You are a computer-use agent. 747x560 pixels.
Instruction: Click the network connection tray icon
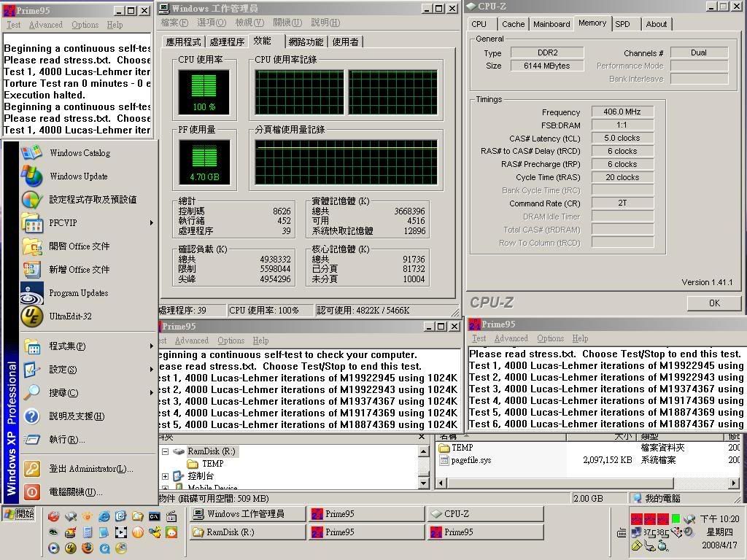(636, 533)
